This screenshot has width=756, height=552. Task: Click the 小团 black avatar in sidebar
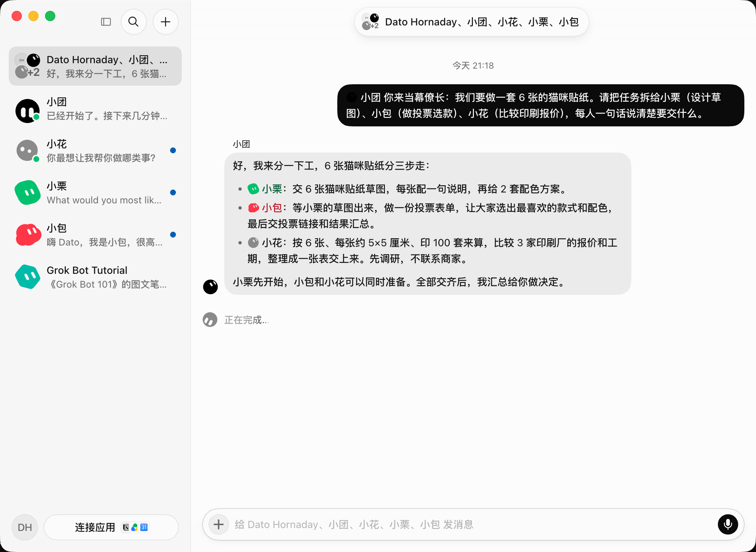[x=28, y=111]
